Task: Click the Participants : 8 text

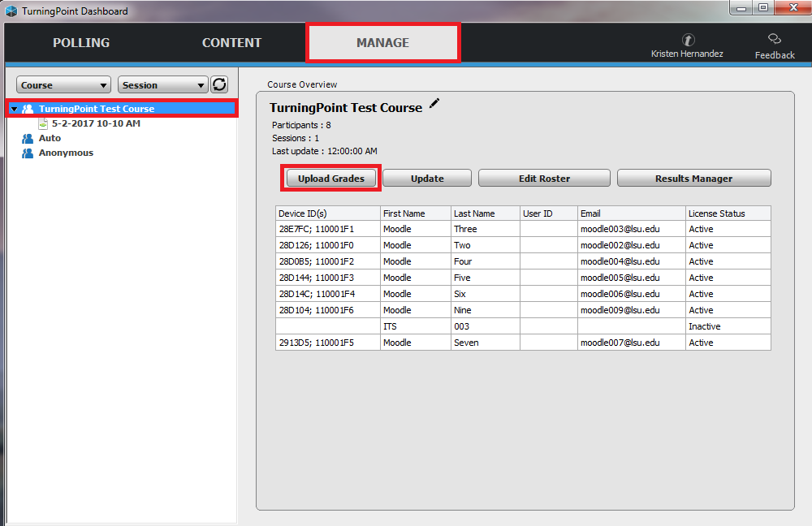Action: [x=301, y=125]
